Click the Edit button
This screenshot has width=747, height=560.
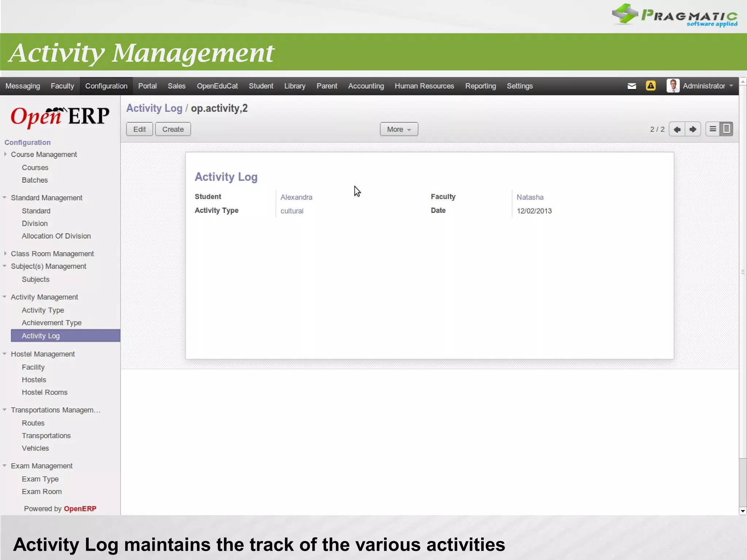(x=139, y=129)
